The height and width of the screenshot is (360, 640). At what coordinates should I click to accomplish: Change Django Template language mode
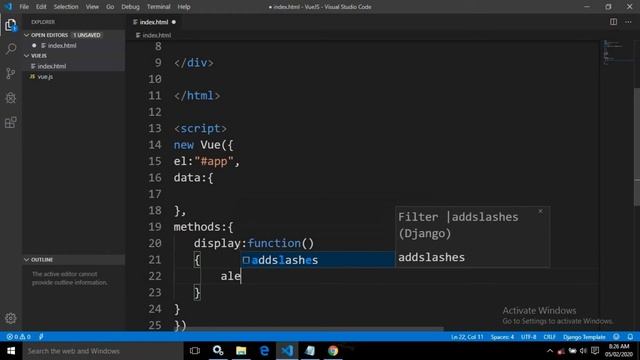coord(584,337)
